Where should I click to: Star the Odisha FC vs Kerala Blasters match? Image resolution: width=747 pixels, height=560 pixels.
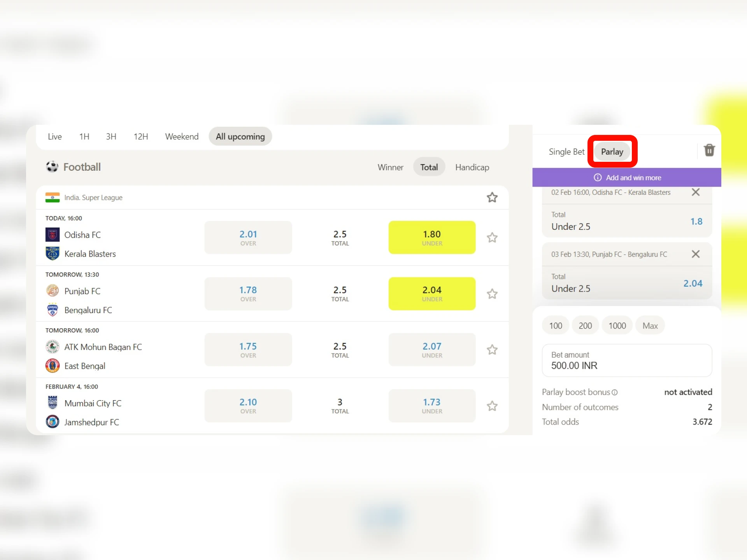coord(492,237)
